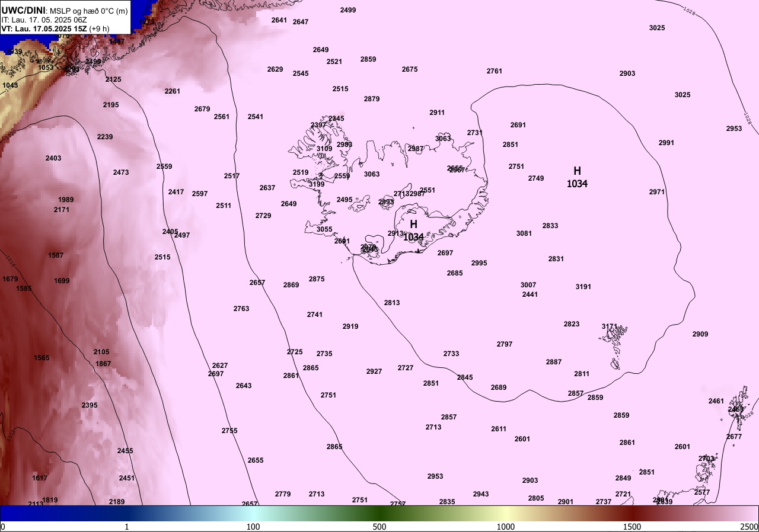
Task: Select the H 1034 marker over Iceland
Action: [413, 230]
